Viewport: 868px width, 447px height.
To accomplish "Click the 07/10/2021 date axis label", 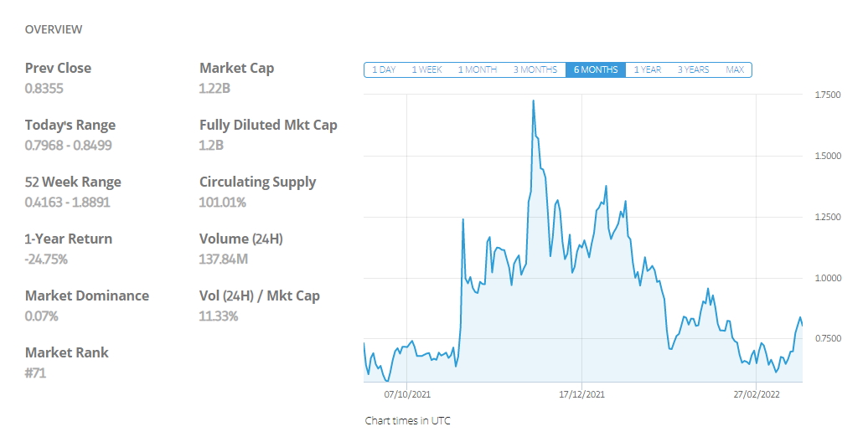I will click(407, 394).
